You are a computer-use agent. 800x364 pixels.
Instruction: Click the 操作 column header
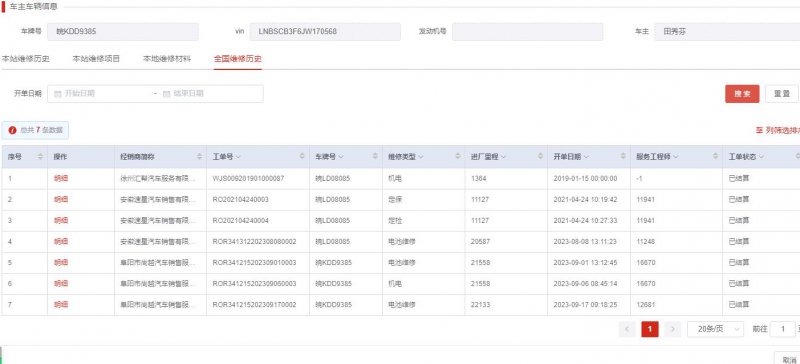[81, 157]
